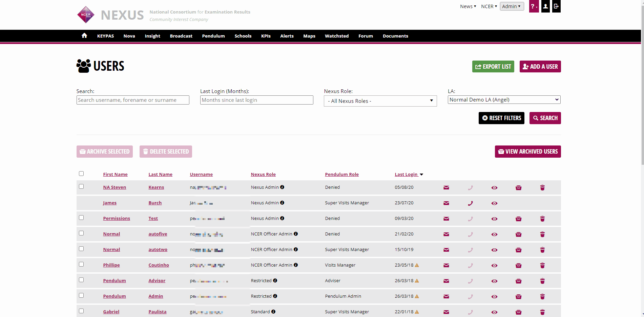View James Burch with the eye icon
644x317 pixels.
[x=494, y=203]
